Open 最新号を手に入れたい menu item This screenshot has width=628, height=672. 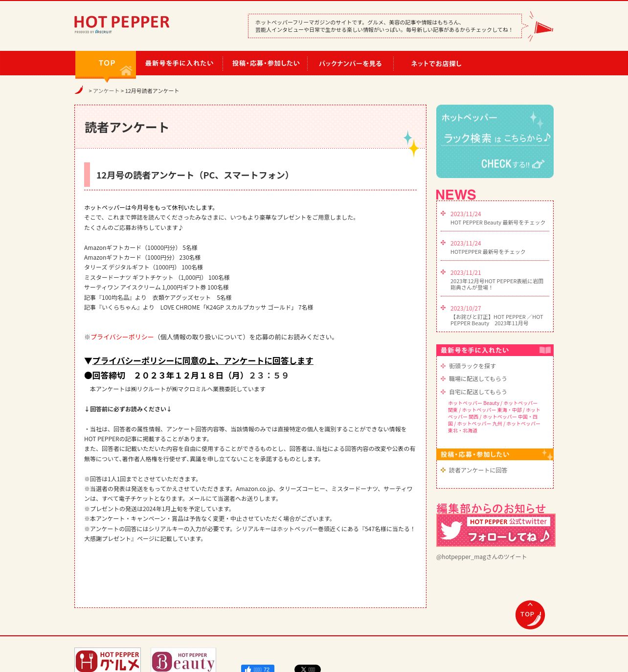[x=179, y=64]
